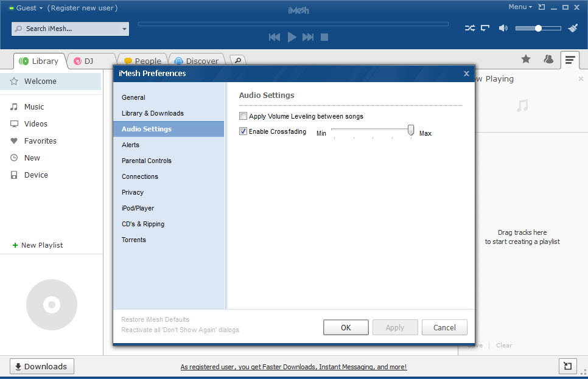The width and height of the screenshot is (588, 379).
Task: Click the Downloads button
Action: click(42, 366)
